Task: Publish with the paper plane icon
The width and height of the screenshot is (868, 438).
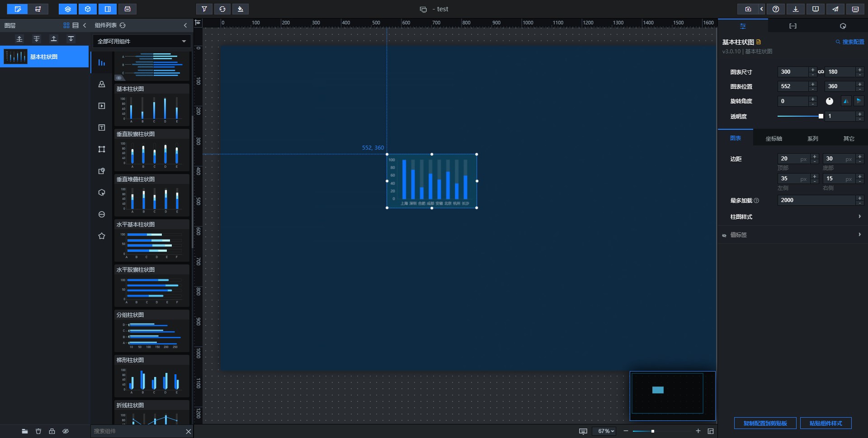Action: (835, 9)
